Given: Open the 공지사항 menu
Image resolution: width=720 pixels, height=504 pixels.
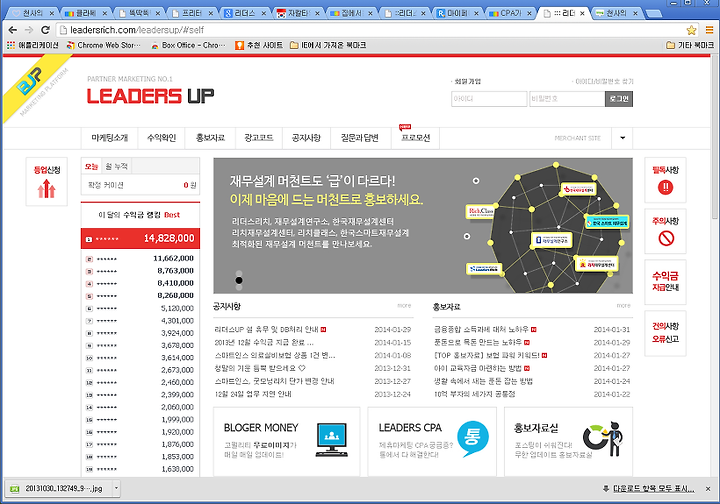Looking at the screenshot, I should [x=306, y=138].
